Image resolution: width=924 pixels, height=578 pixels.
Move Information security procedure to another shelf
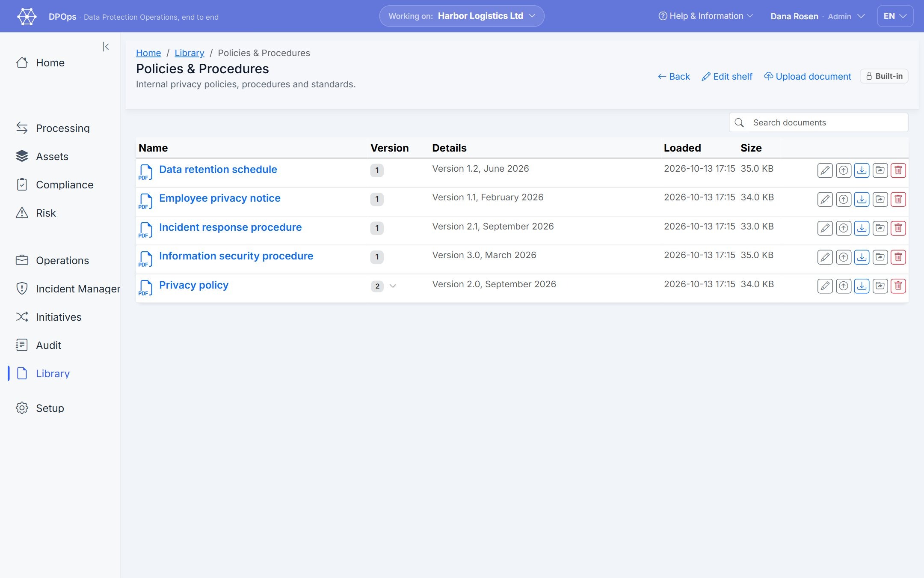click(x=880, y=257)
